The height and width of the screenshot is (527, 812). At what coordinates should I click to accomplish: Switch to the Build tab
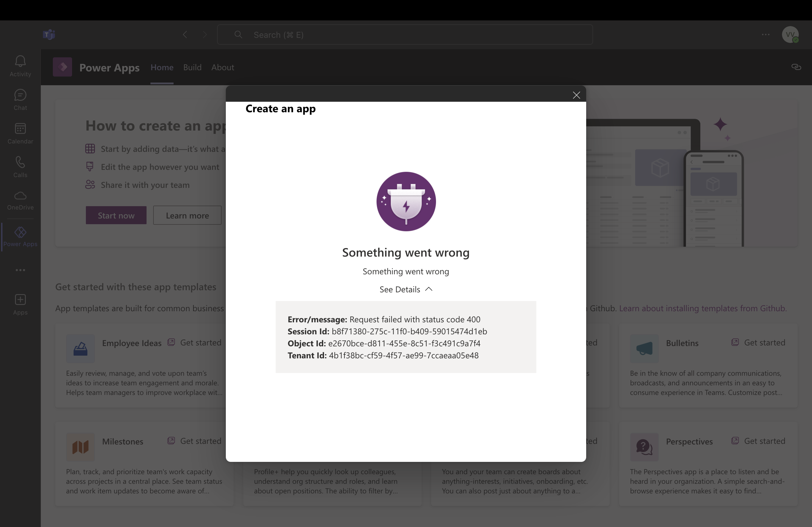pyautogui.click(x=192, y=67)
